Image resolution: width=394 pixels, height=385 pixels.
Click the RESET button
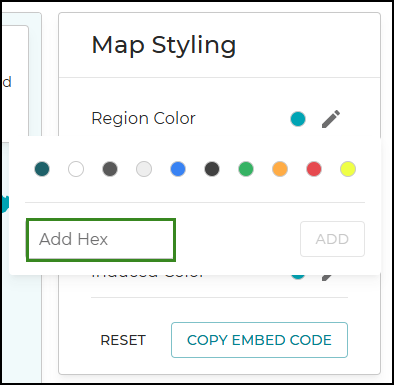(123, 340)
